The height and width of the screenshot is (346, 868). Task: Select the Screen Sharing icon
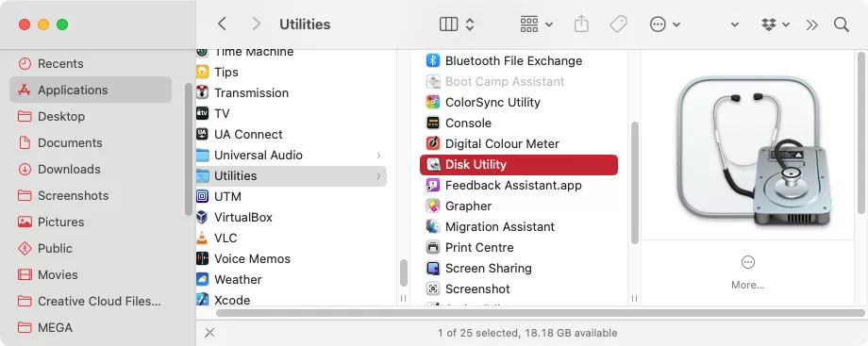tap(433, 269)
